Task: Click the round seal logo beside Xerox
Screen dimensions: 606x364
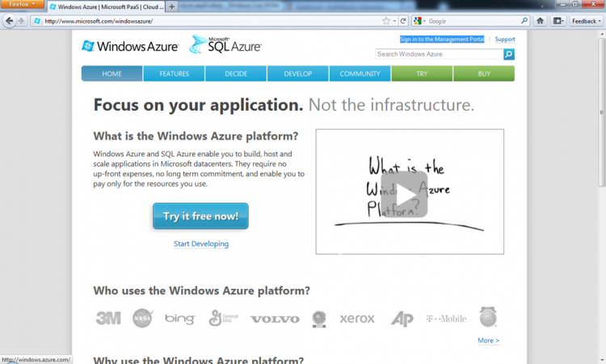Action: tap(319, 319)
